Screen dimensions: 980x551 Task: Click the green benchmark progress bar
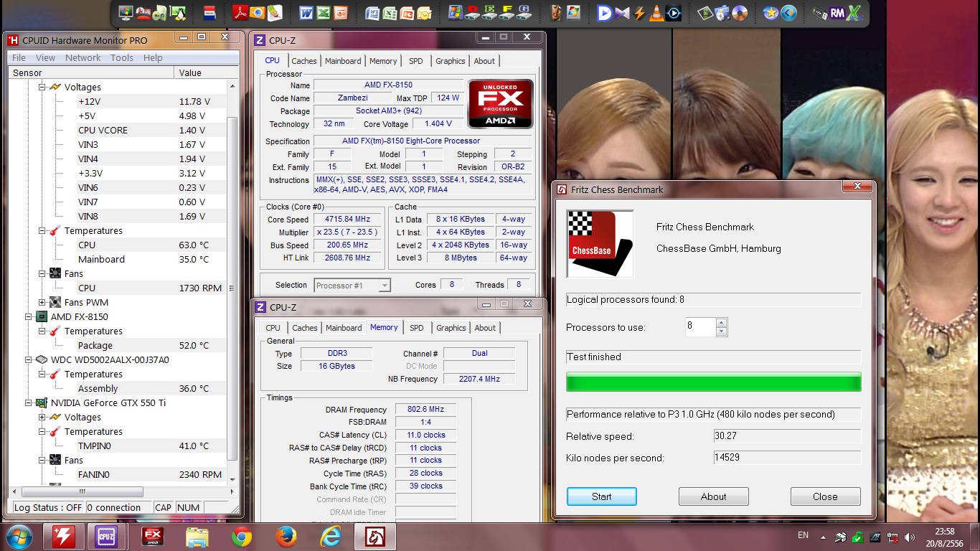(714, 382)
